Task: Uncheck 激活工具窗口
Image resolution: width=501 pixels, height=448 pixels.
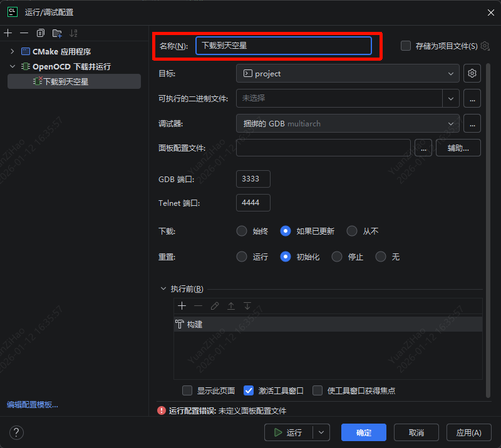Action: (249, 390)
